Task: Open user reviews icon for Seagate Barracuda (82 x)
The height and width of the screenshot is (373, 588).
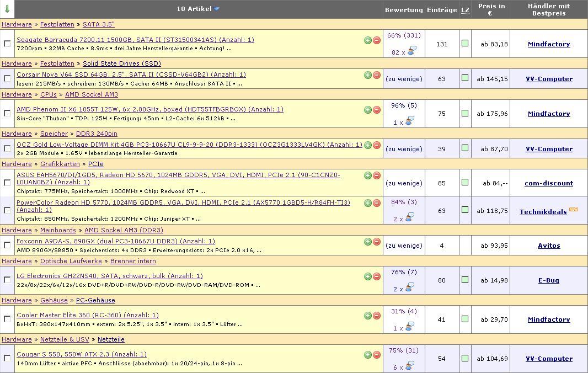Action: point(411,51)
